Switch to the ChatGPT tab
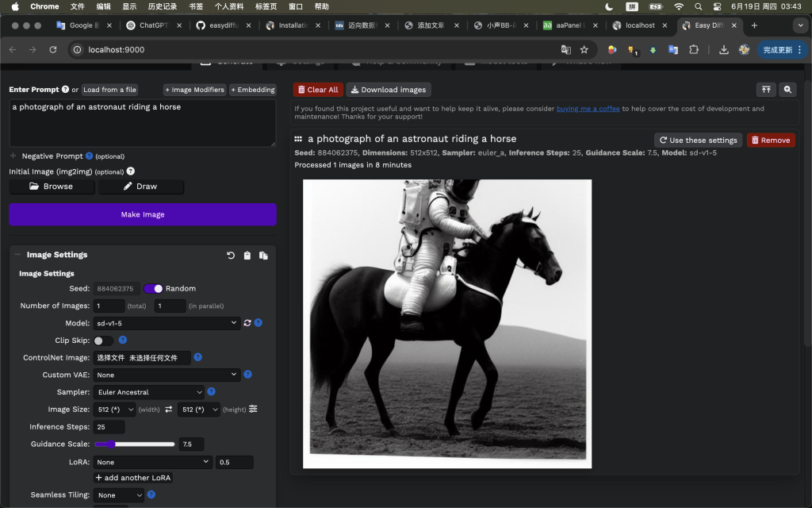This screenshot has width=812, height=508. 155,25
